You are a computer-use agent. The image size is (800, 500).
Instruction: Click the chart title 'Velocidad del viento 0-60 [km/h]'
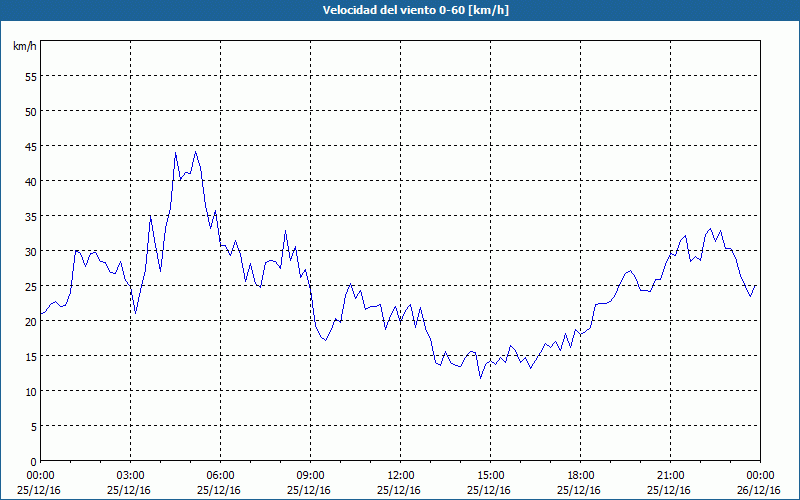point(415,10)
